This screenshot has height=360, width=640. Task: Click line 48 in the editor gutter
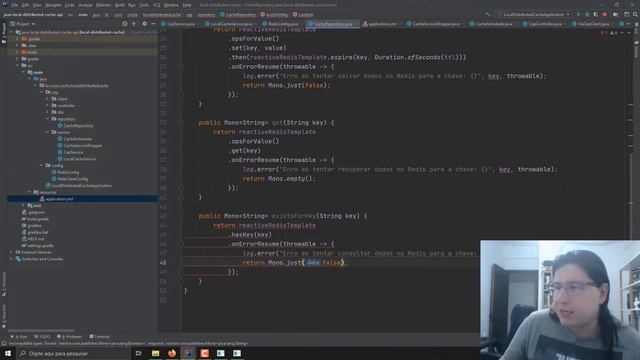point(163,262)
